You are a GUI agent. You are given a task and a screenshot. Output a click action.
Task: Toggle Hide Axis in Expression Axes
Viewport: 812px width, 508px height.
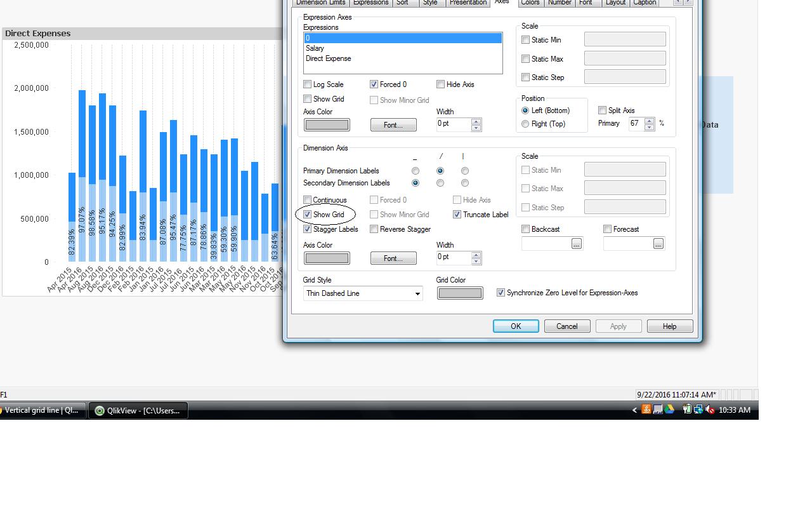(440, 84)
